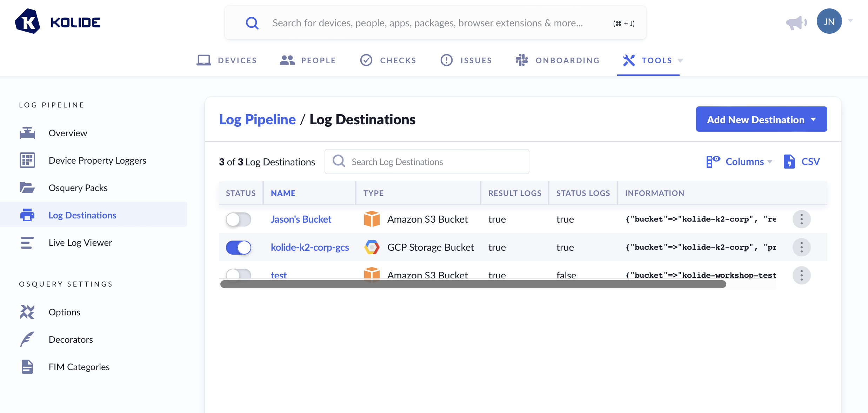Open the kolide-k2-corp-gcs destination link
The height and width of the screenshot is (413, 868).
point(309,247)
